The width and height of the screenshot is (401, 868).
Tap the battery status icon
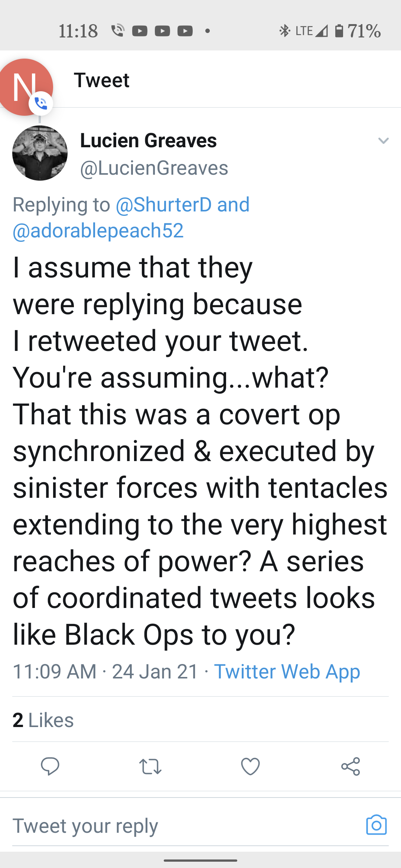339,31
